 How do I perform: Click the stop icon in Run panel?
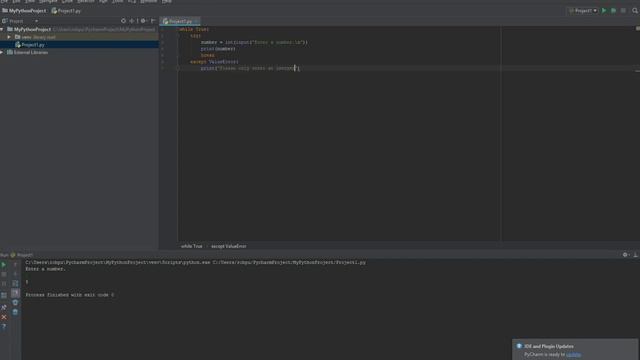[4, 274]
